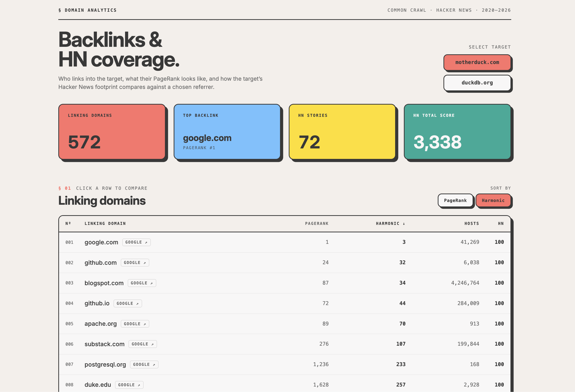Click the HN Stories 72 card
Viewport: 575px width, 392px height.
(342, 132)
